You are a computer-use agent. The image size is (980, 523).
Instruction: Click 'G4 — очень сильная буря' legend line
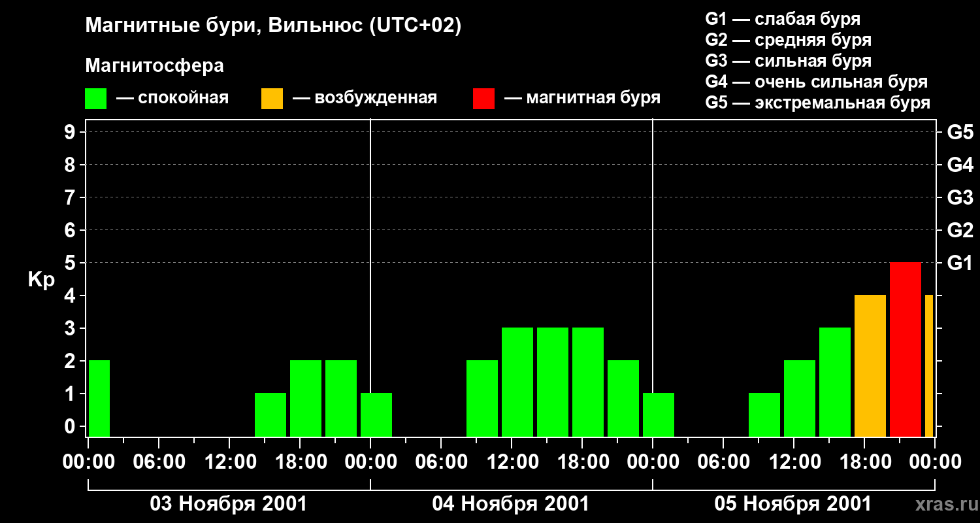point(817,82)
